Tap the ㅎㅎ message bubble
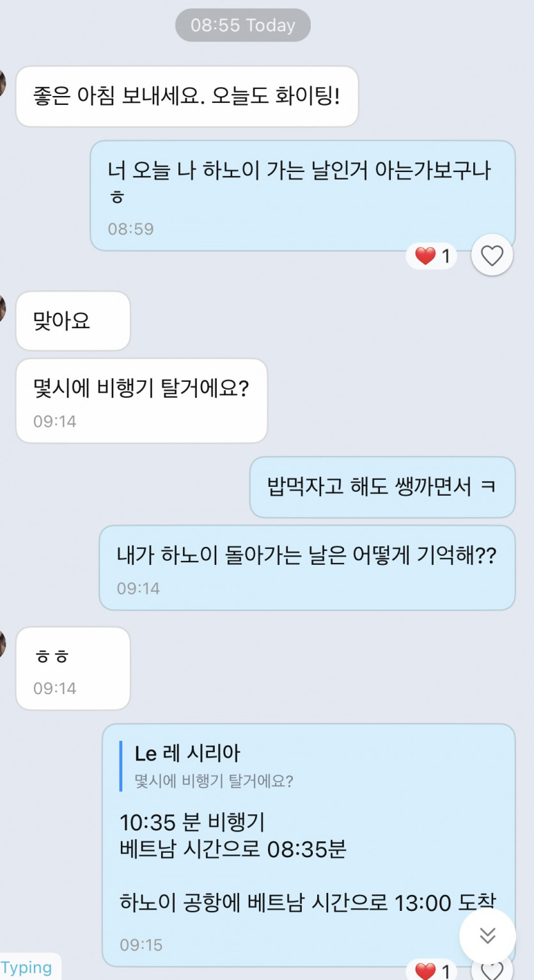534x980 pixels. tap(72, 667)
